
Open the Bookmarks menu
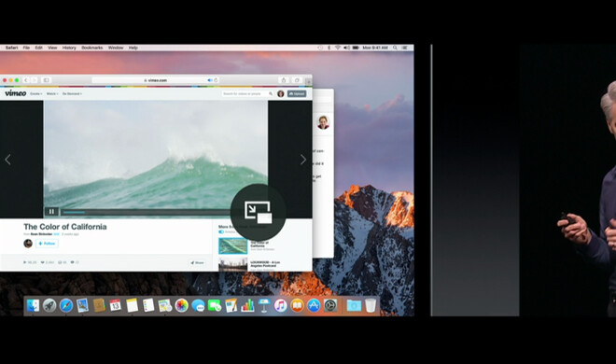[x=91, y=48]
